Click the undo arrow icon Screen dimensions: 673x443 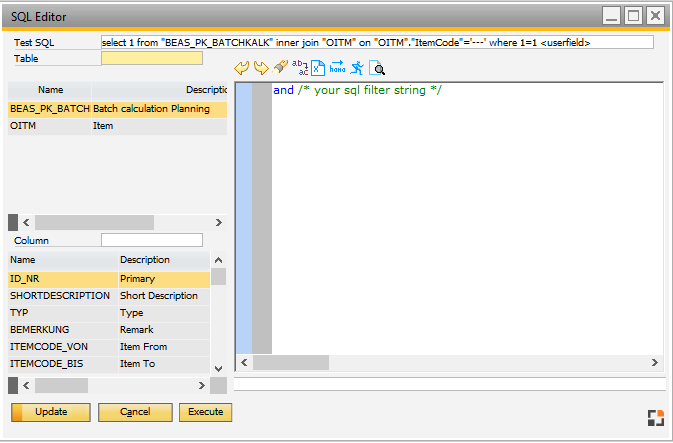click(242, 68)
